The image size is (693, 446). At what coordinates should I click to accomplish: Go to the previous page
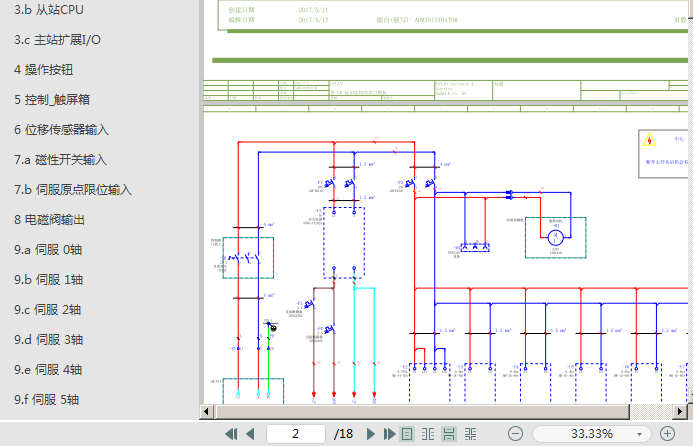pos(250,434)
